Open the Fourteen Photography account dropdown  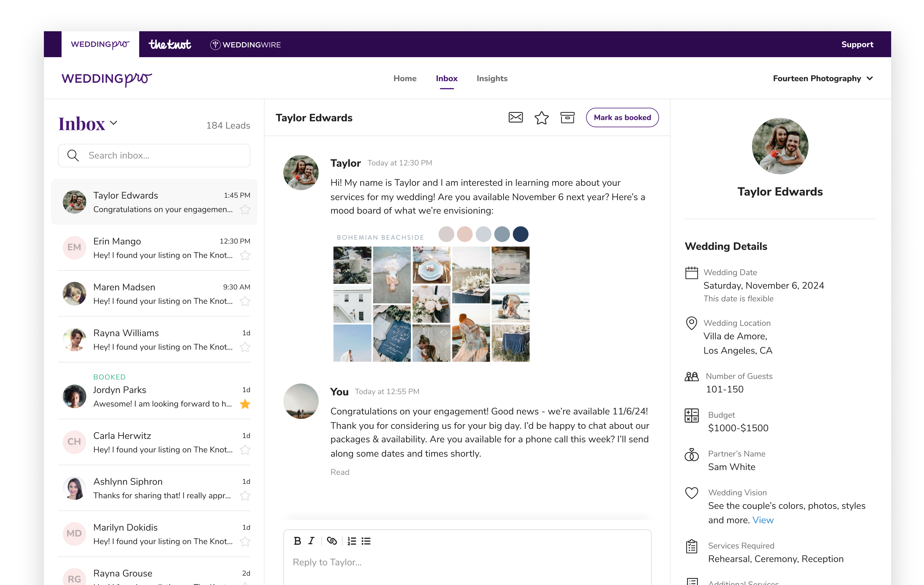coord(823,78)
